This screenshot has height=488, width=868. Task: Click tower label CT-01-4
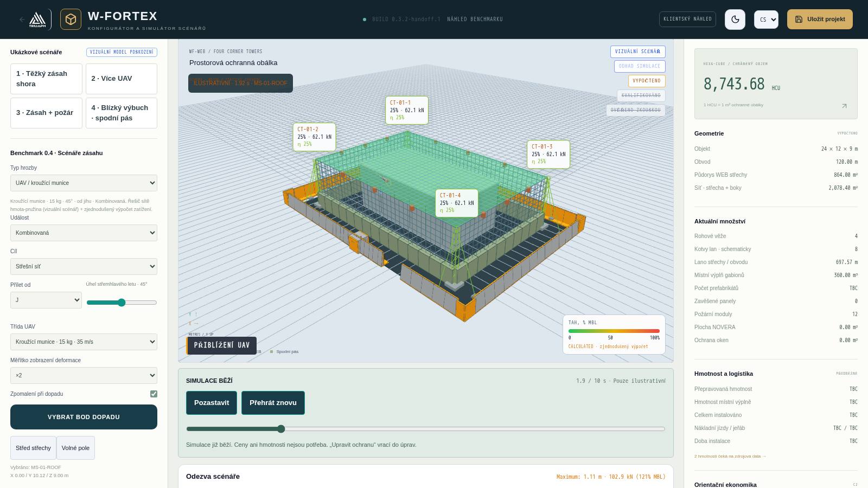click(x=457, y=203)
